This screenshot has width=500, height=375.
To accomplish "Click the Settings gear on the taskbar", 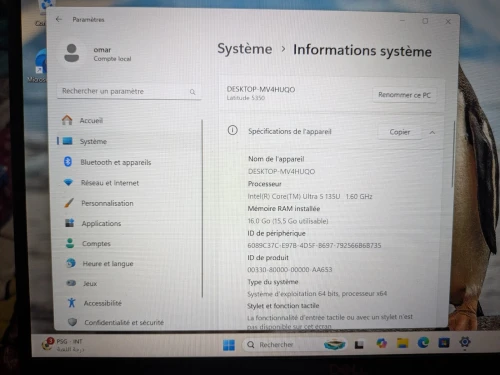I will coord(465,342).
